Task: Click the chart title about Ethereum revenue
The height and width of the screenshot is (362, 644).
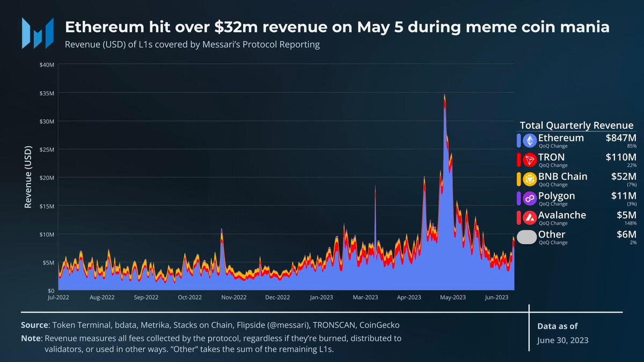Action: tap(337, 27)
